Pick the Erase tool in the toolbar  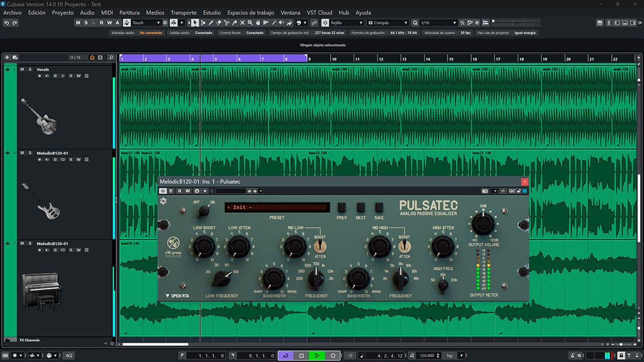point(219,23)
